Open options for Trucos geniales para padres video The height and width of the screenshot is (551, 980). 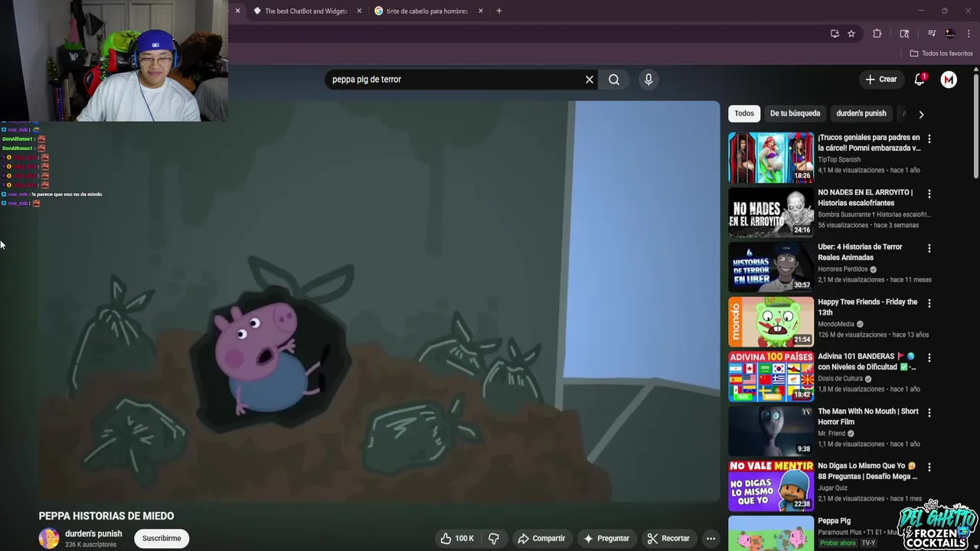(929, 139)
